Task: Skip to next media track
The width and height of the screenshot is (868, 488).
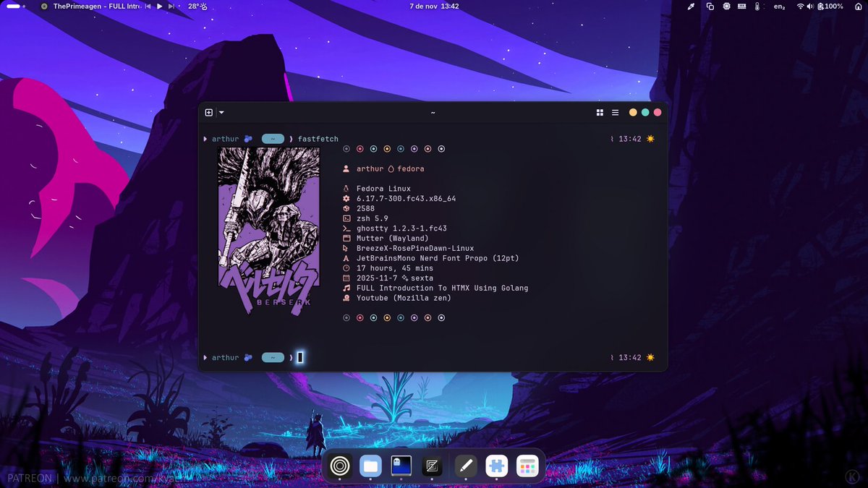Action: (x=171, y=6)
